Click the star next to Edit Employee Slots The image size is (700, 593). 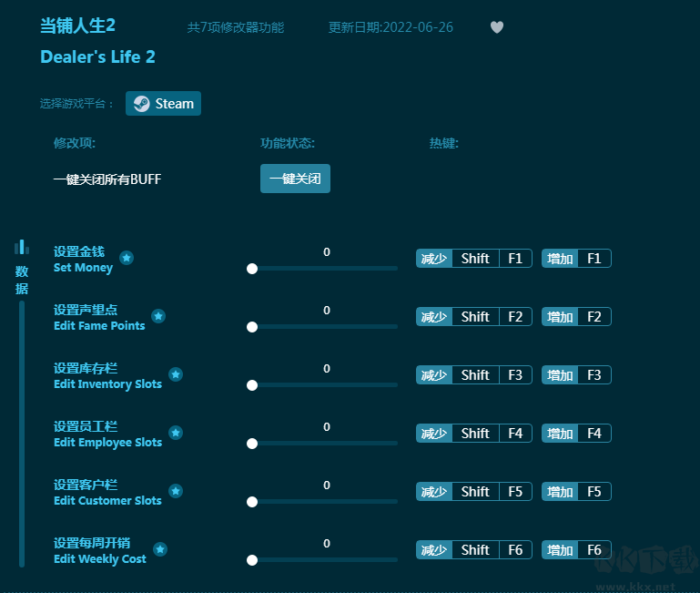(176, 433)
